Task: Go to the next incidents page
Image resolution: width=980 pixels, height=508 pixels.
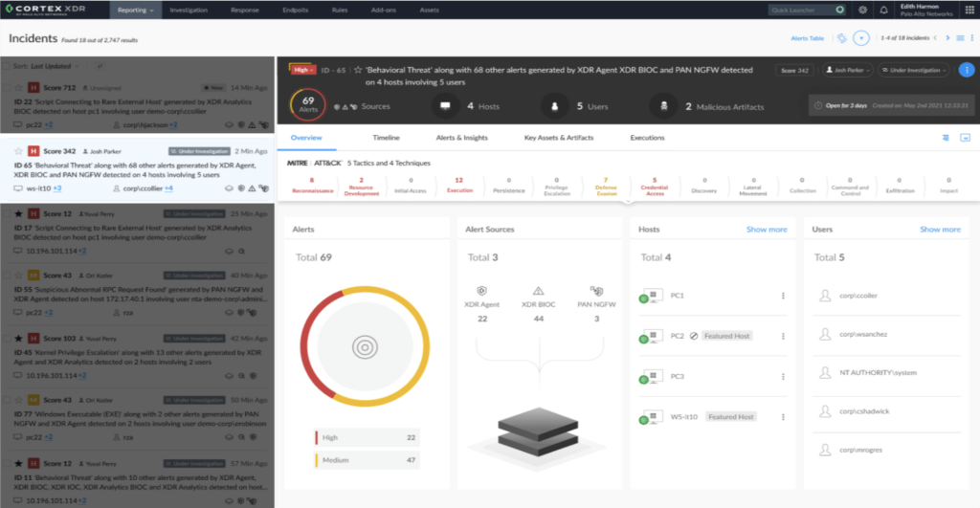Action: tap(947, 38)
